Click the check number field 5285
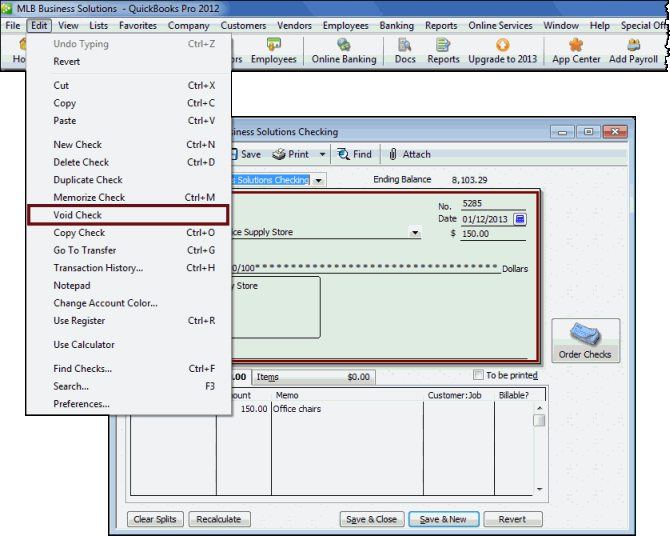 (493, 204)
